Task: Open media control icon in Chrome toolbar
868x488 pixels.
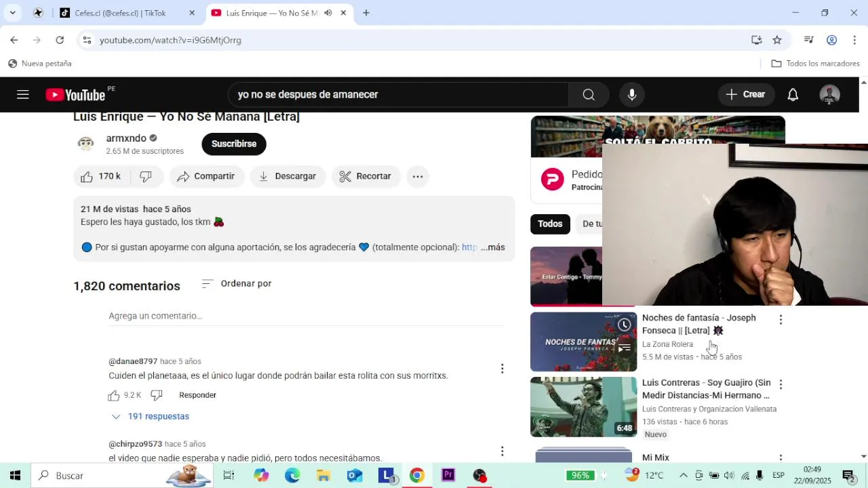Action: 808,40
